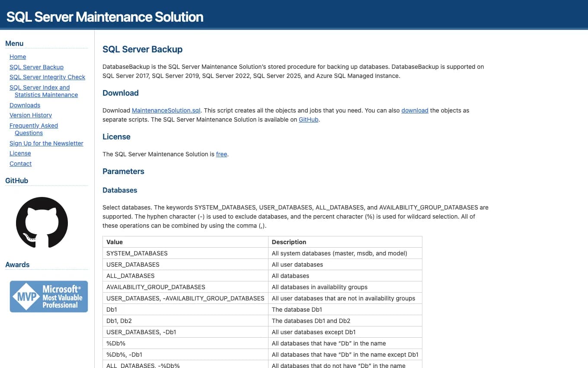588x368 pixels.
Task: Click the SQL Server Maintenance Solution site title
Action: 105,17
